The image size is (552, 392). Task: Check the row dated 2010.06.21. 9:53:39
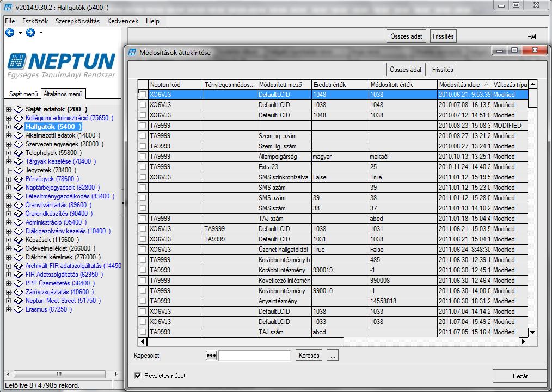143,95
